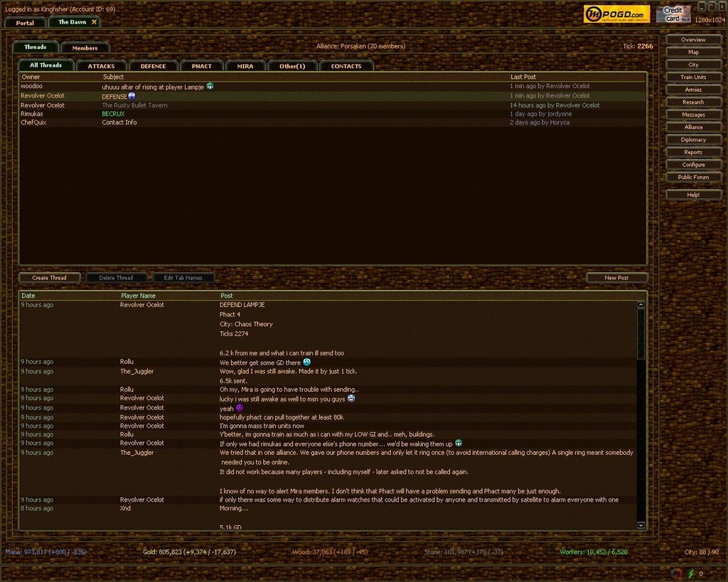
Task: Close The Dawn tab with its X
Action: point(94,22)
